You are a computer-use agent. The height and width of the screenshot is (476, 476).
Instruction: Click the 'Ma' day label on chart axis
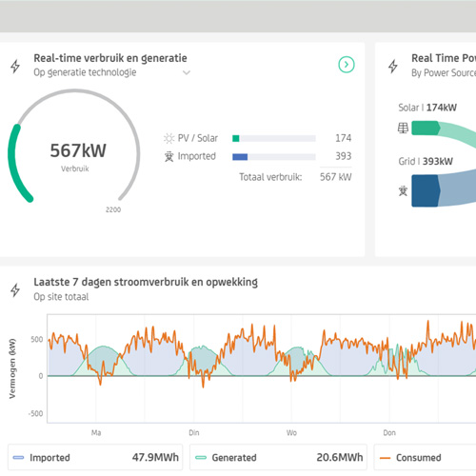coord(96,433)
